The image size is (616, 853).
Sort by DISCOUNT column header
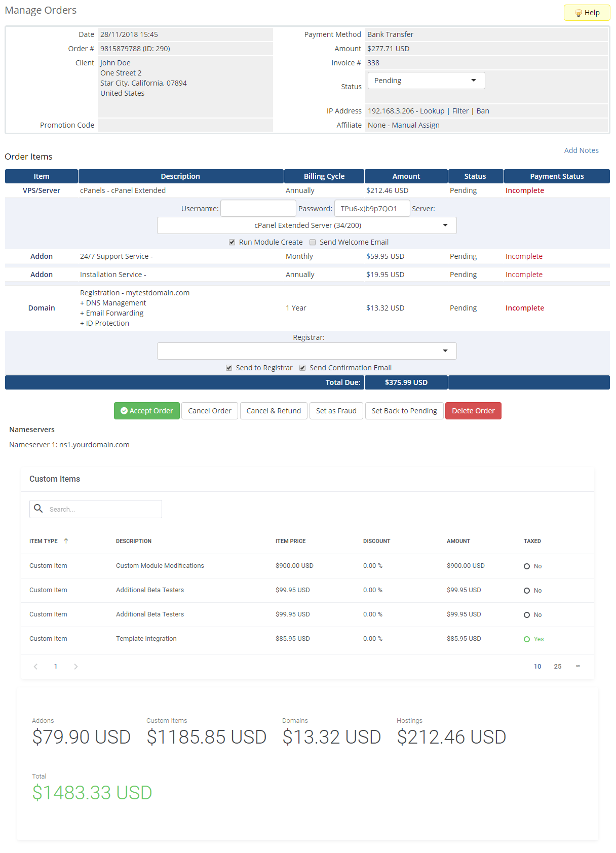376,541
